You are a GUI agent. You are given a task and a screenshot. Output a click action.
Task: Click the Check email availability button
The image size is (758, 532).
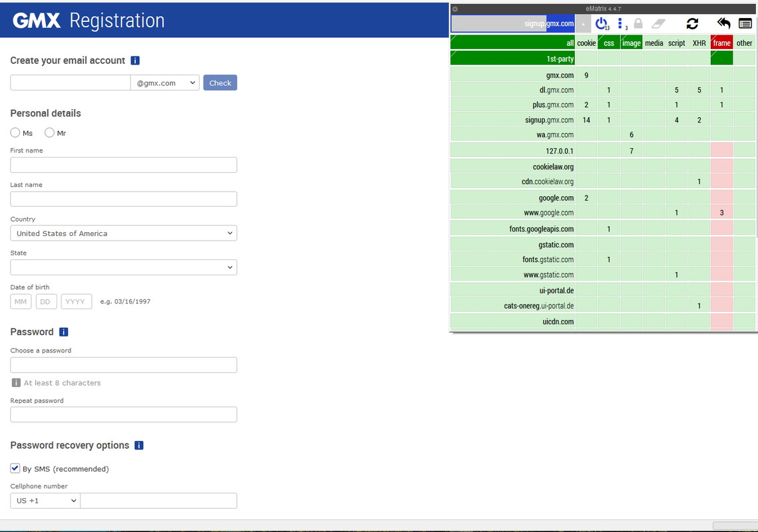[x=220, y=82]
